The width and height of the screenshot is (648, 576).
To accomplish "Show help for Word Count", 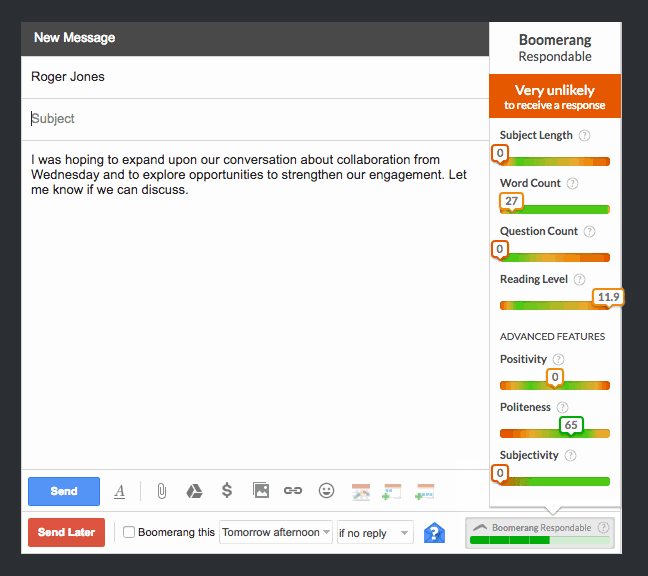I will [x=572, y=183].
